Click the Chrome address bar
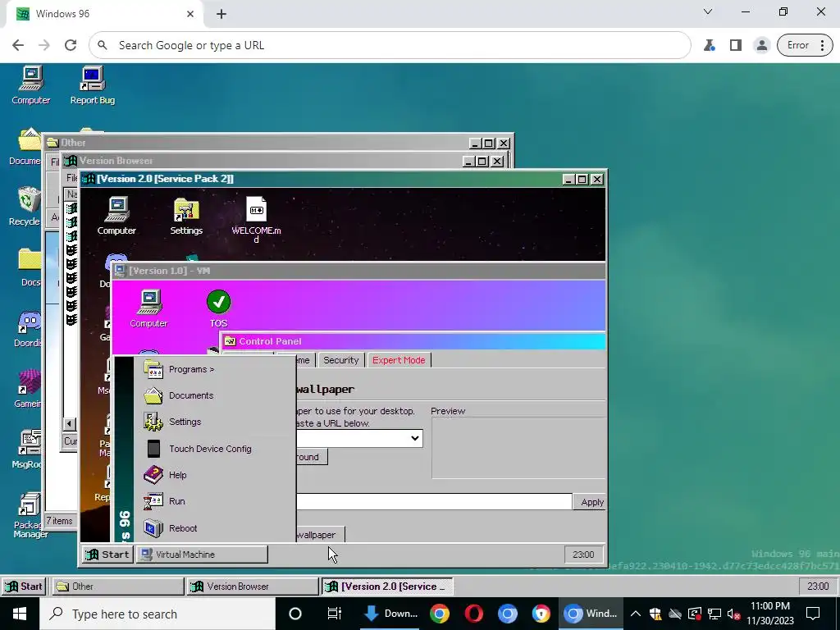840x630 pixels. tap(390, 45)
